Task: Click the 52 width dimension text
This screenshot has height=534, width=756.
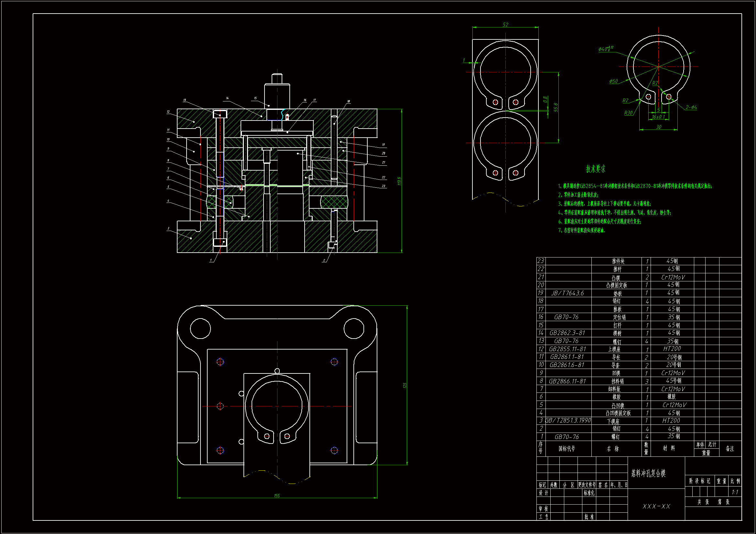Action: 505,25
